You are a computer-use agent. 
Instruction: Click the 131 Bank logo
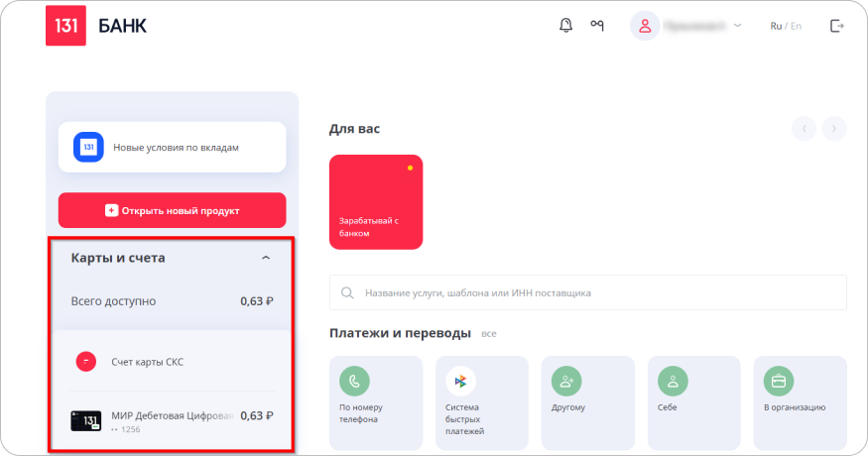66,26
